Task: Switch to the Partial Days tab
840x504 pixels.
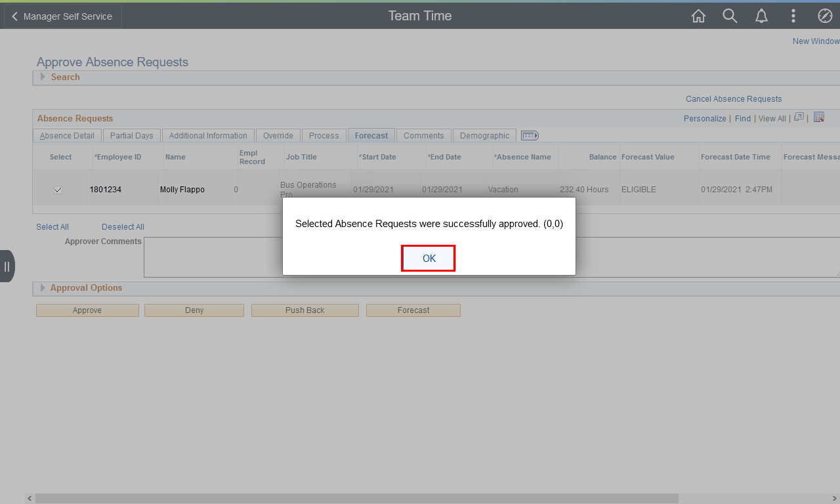Action: (131, 136)
